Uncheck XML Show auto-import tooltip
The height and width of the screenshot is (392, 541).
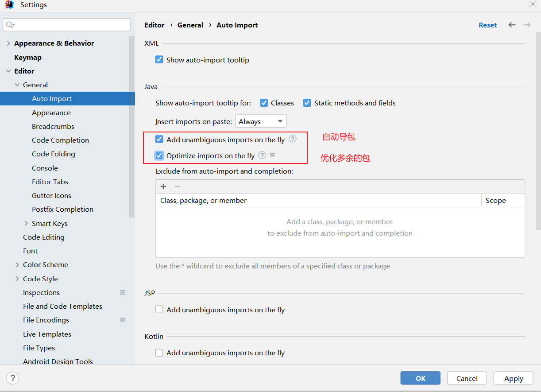tap(159, 60)
